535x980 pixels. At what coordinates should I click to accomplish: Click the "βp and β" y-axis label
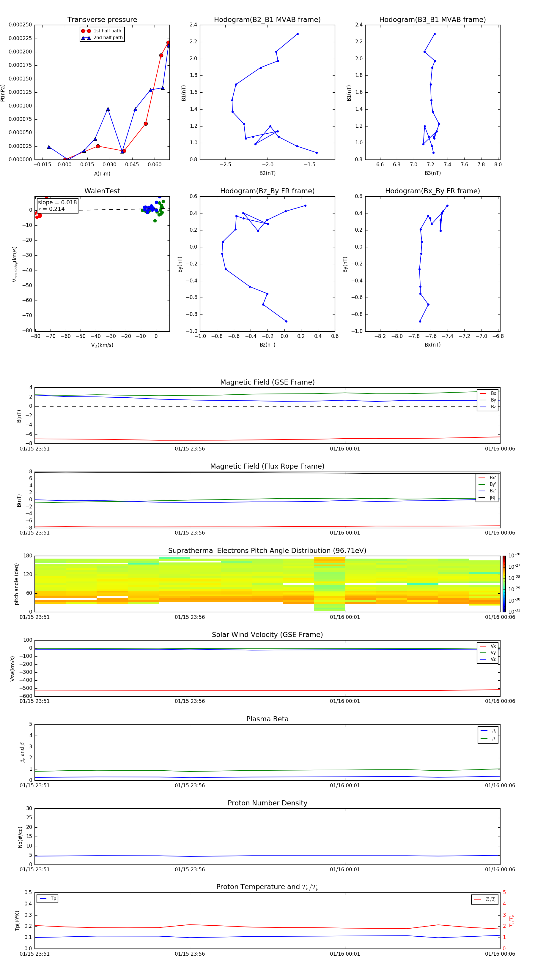23,752
